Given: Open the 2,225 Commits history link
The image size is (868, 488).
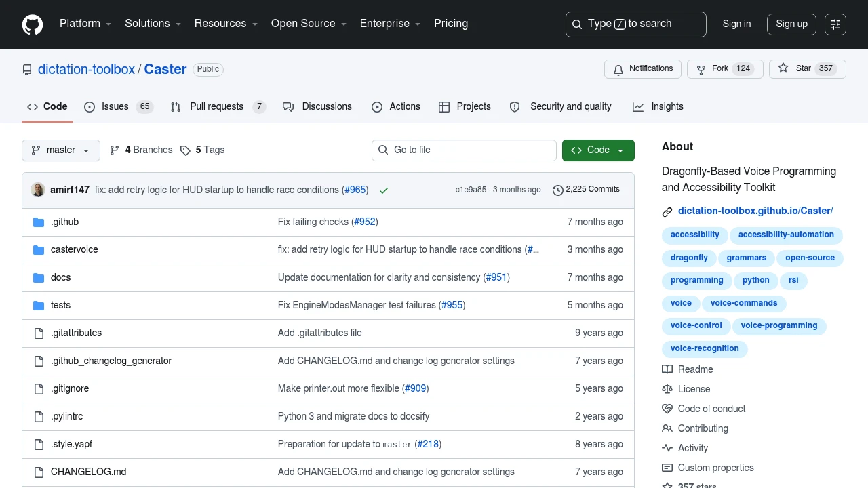Looking at the screenshot, I should (x=587, y=190).
